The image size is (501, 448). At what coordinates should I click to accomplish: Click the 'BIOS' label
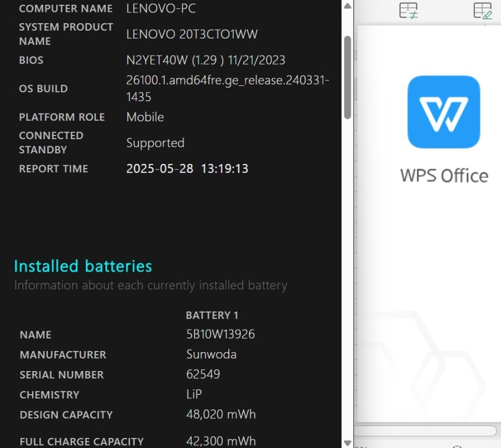(x=31, y=60)
